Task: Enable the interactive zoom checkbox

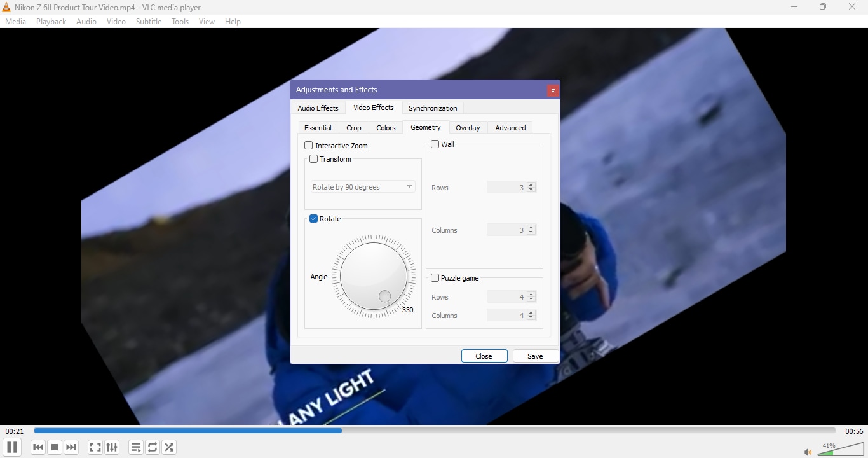Action: pos(309,146)
